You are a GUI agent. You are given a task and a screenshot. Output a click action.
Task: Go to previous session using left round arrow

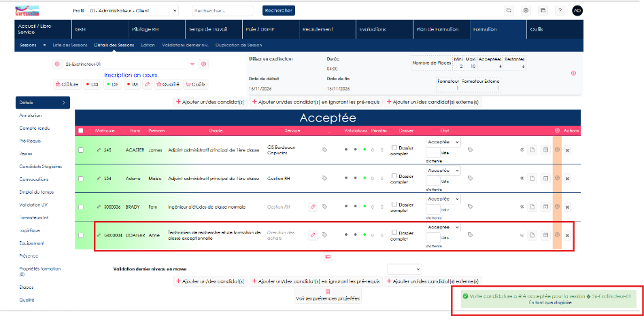(57, 65)
